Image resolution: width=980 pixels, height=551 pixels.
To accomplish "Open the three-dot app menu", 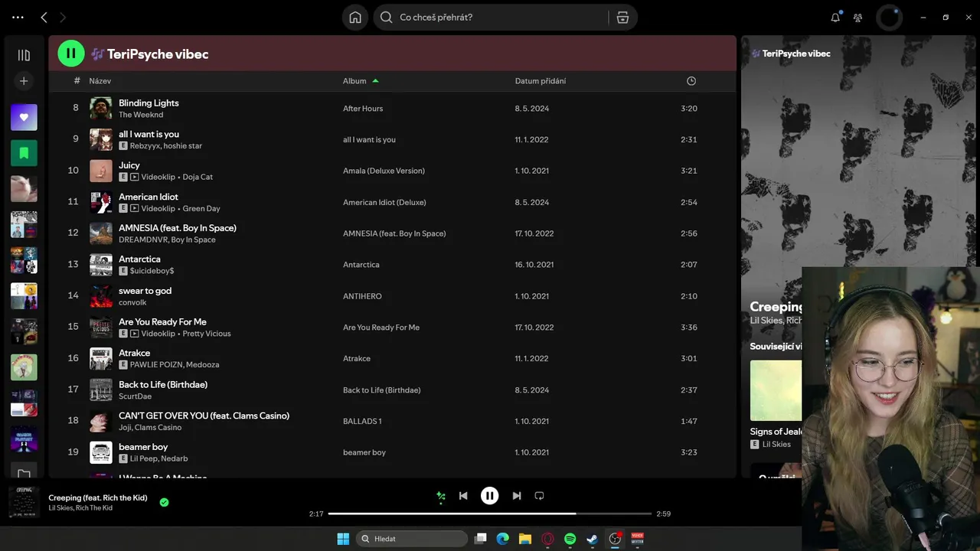I will point(18,17).
